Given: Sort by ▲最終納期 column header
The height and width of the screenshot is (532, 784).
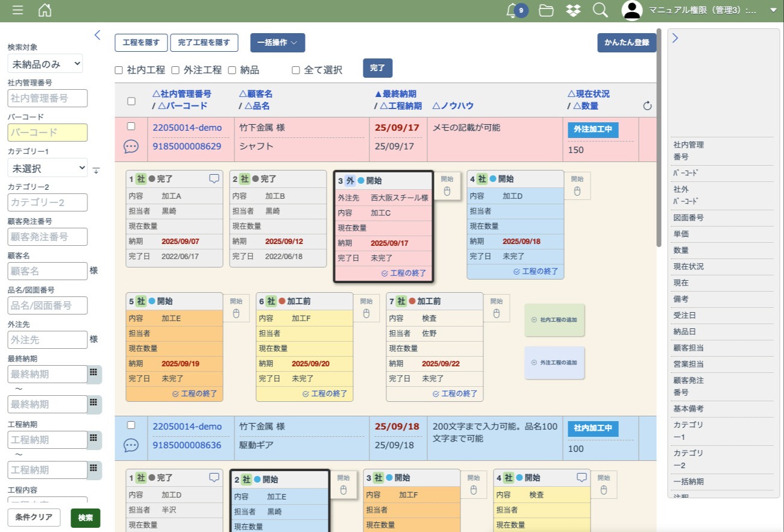Looking at the screenshot, I should pyautogui.click(x=395, y=94).
